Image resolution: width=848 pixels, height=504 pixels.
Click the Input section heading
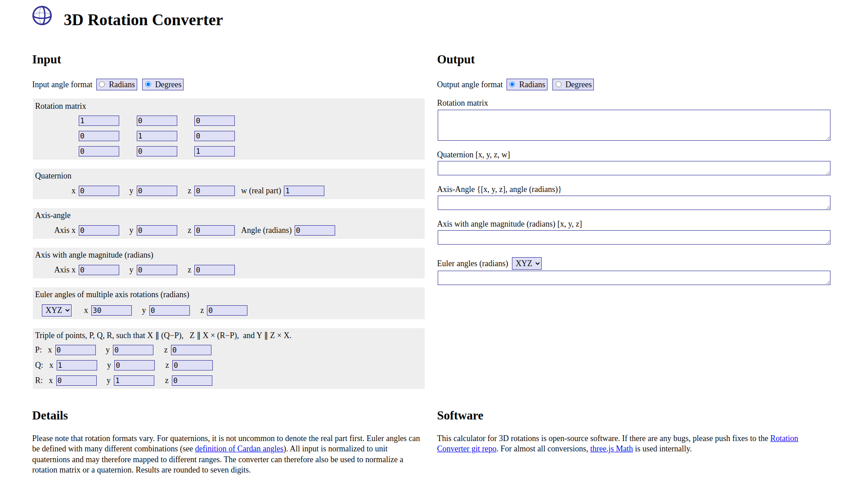[x=47, y=59]
